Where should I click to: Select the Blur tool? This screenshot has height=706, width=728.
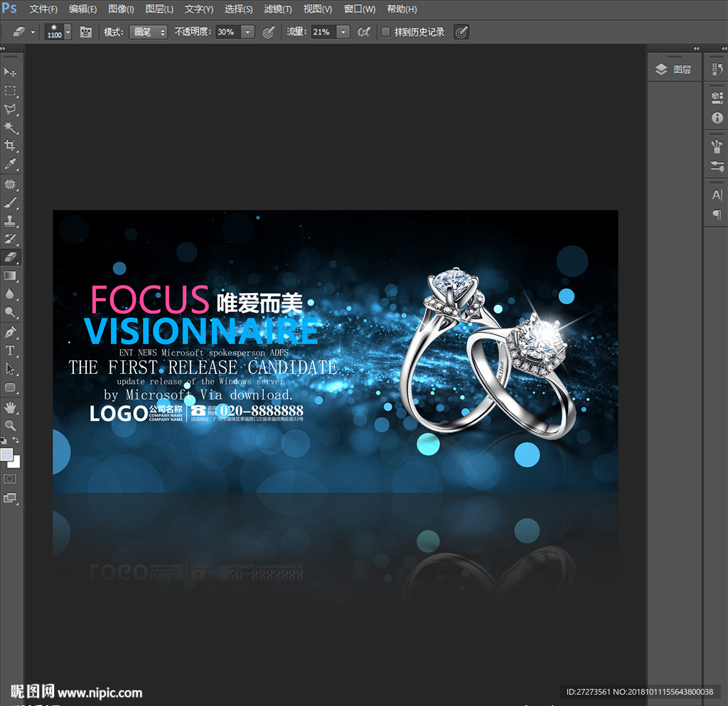[x=10, y=294]
